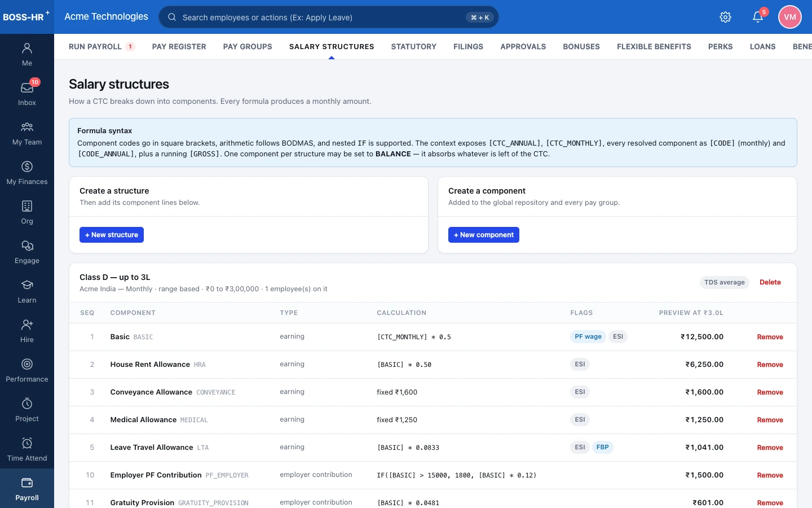Open the Statutory tab
This screenshot has width=812, height=508.
point(414,46)
